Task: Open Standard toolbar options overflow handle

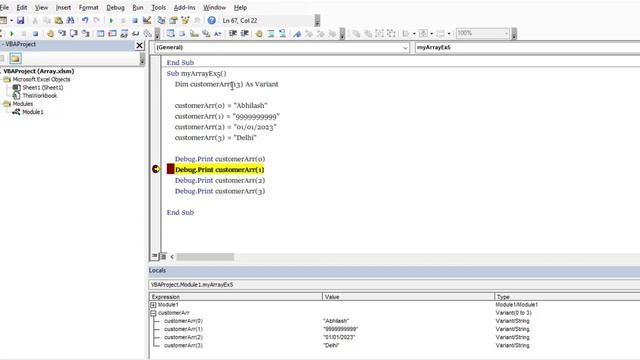Action: coord(317,20)
